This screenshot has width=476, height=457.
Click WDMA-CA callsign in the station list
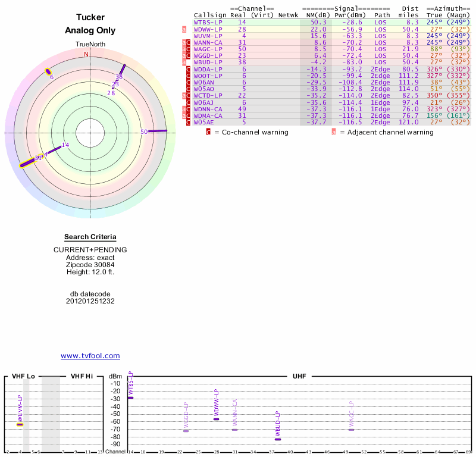[208, 115]
